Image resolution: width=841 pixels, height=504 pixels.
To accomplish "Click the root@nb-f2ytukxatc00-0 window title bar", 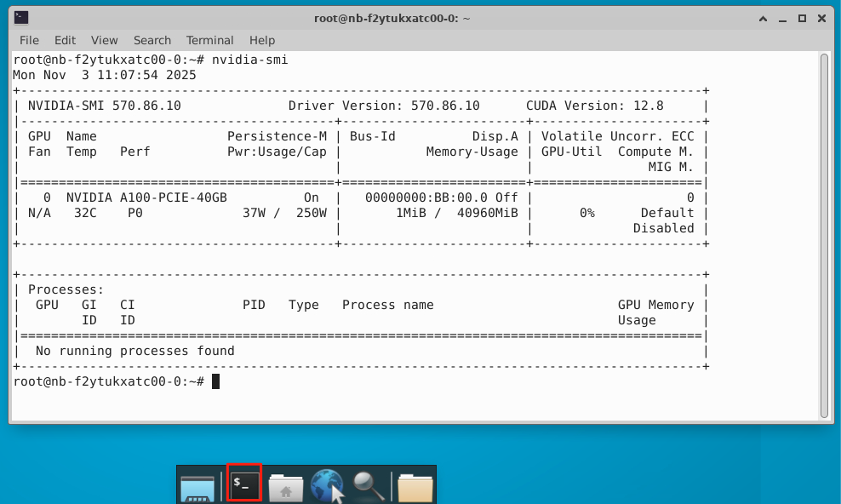I will [468, 17].
